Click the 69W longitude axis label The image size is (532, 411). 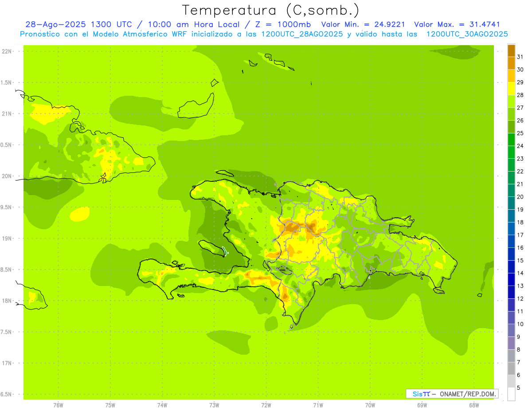(422, 405)
